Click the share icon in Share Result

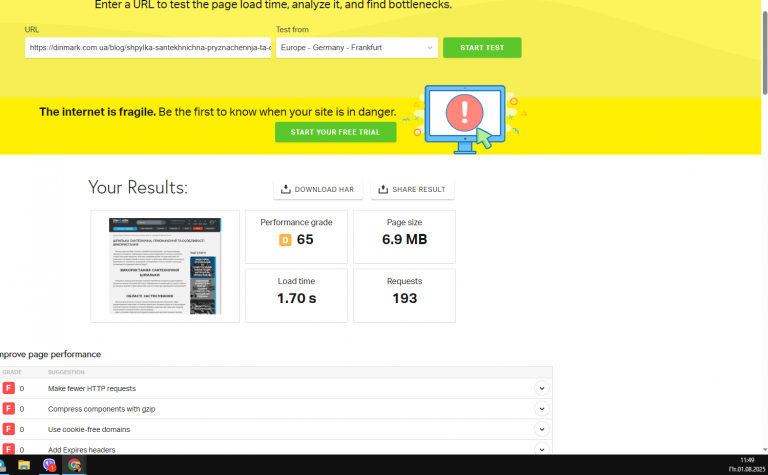point(383,189)
